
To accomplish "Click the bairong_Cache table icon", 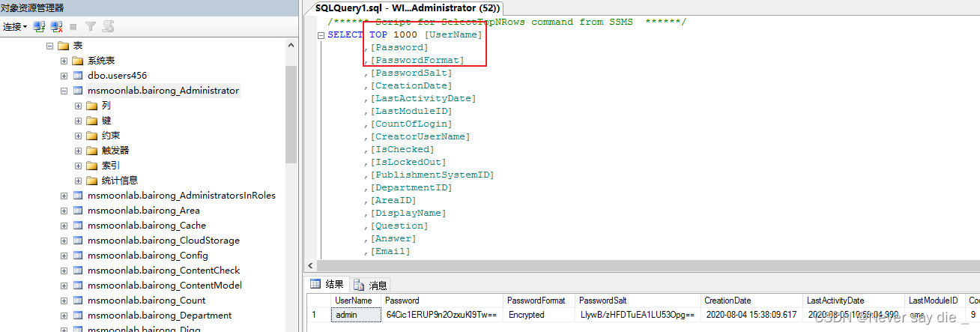I will click(78, 226).
